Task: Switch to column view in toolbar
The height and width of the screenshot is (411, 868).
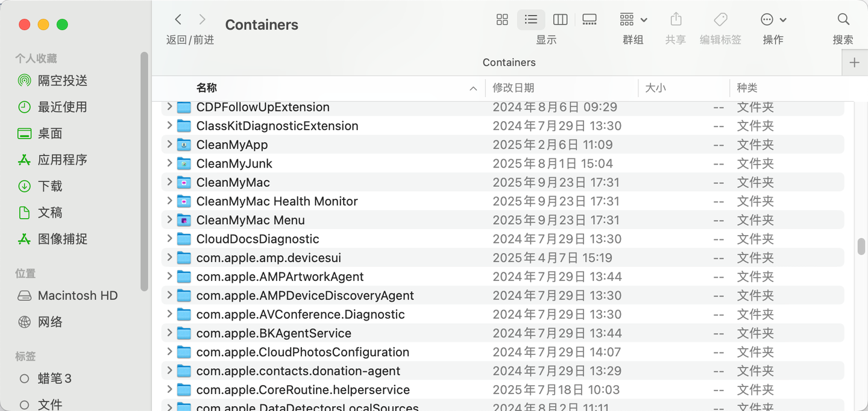Action: [x=560, y=20]
